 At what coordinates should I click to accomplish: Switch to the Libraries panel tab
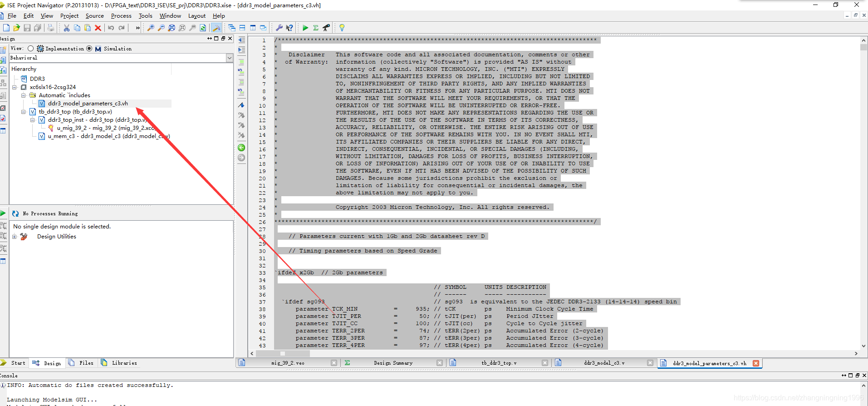pos(119,363)
